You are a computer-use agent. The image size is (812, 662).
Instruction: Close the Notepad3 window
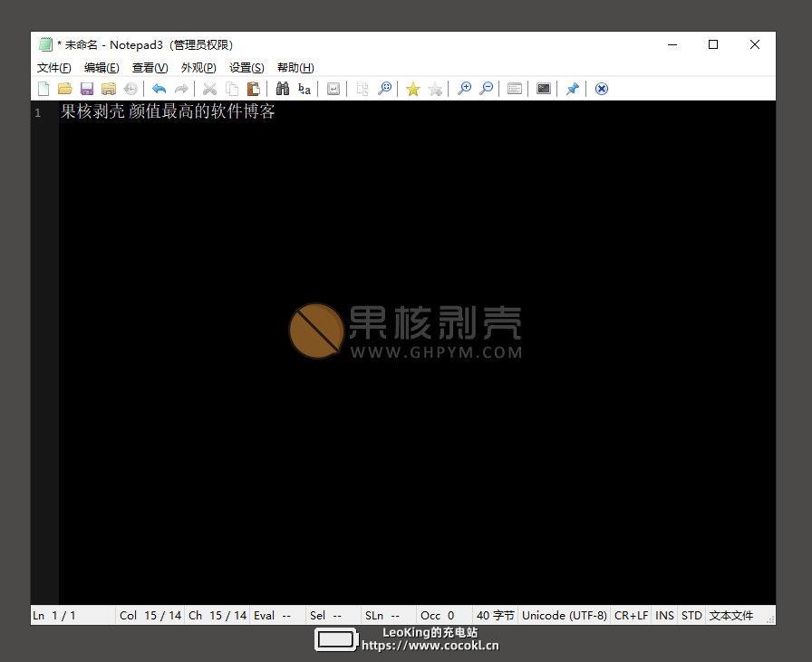coord(755,44)
